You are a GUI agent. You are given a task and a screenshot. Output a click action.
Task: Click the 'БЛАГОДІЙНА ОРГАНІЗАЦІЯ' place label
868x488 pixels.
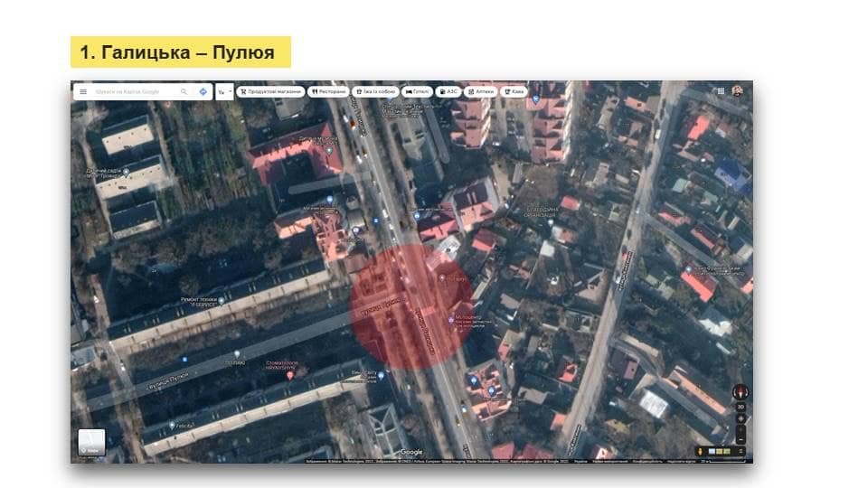(x=540, y=211)
